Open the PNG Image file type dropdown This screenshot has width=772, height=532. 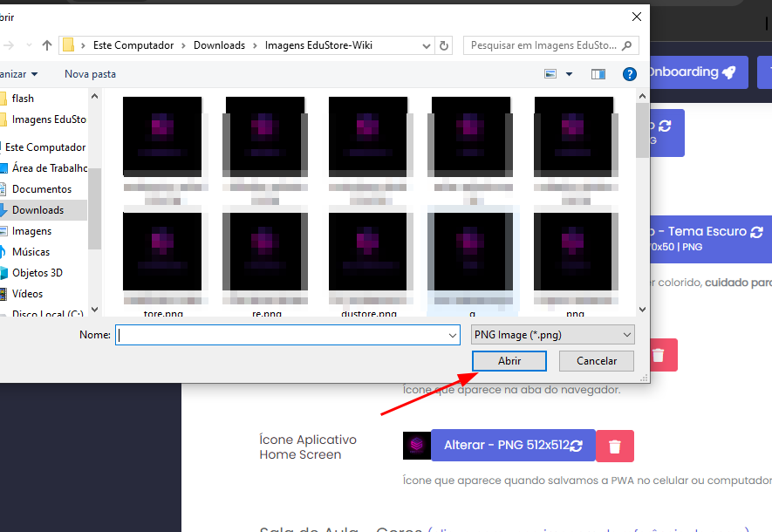(x=552, y=335)
